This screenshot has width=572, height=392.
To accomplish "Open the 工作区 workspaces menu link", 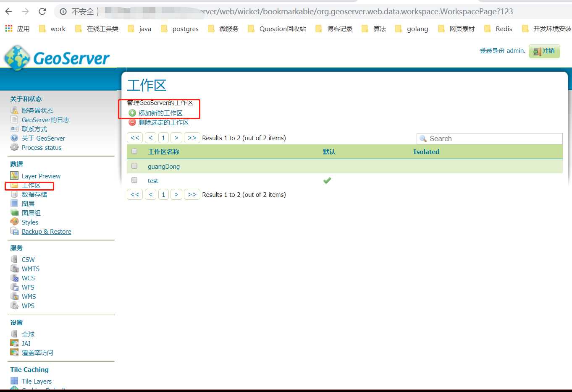I will [x=31, y=185].
